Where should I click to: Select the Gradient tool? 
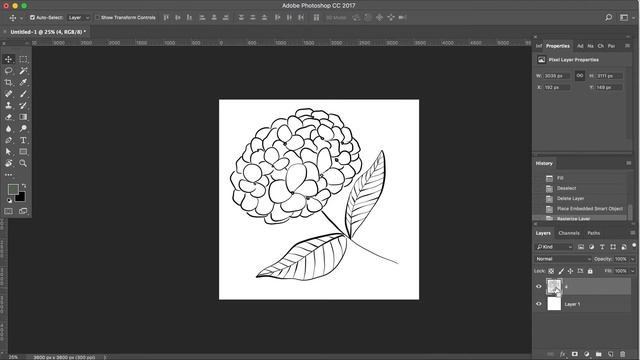tap(23, 117)
